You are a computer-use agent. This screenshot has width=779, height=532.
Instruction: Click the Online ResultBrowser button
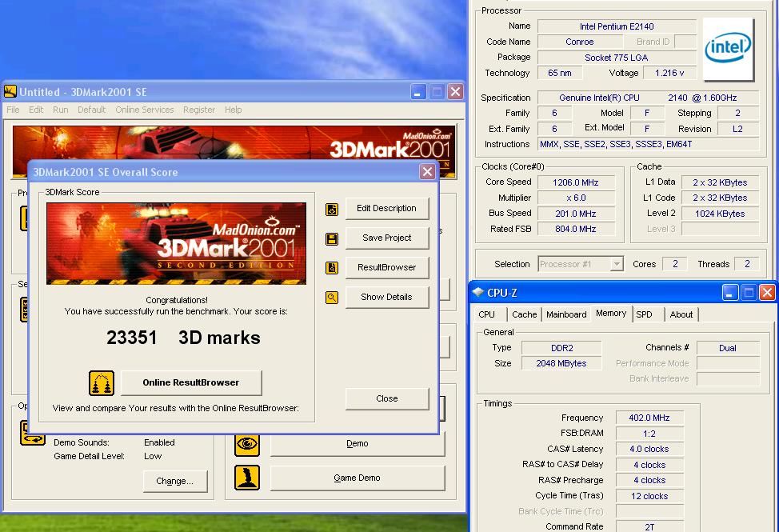tap(191, 382)
